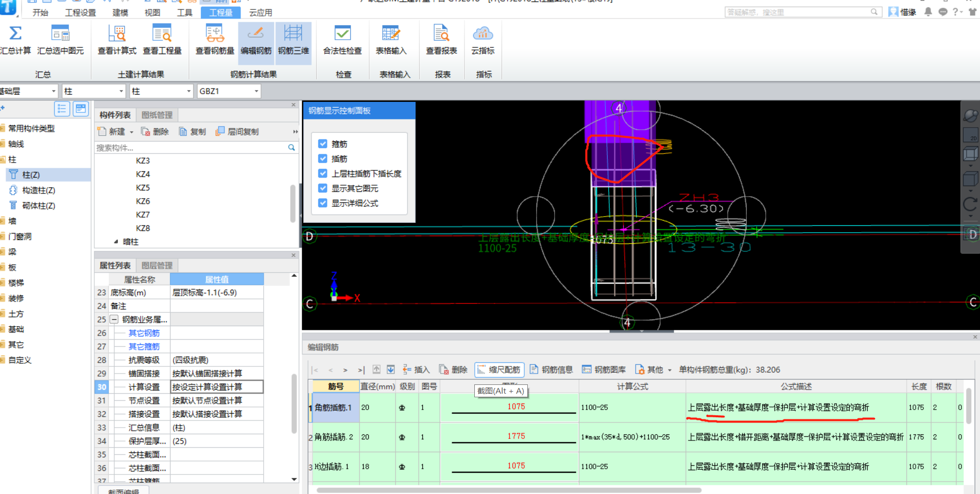Toggle 显示详细公式 checkbox
Screen dimensions: 980x494
tap(323, 203)
